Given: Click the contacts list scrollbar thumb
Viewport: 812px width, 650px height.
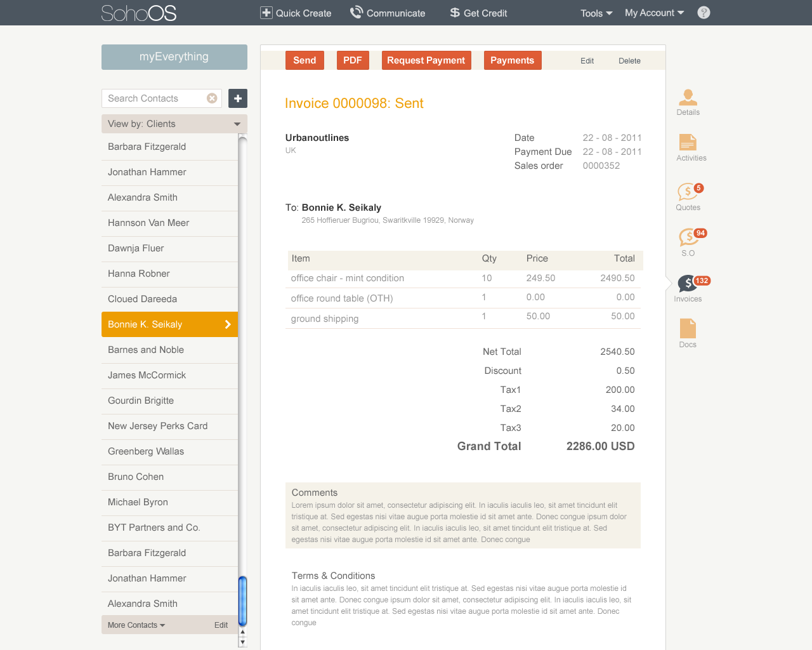Looking at the screenshot, I should pyautogui.click(x=242, y=601).
